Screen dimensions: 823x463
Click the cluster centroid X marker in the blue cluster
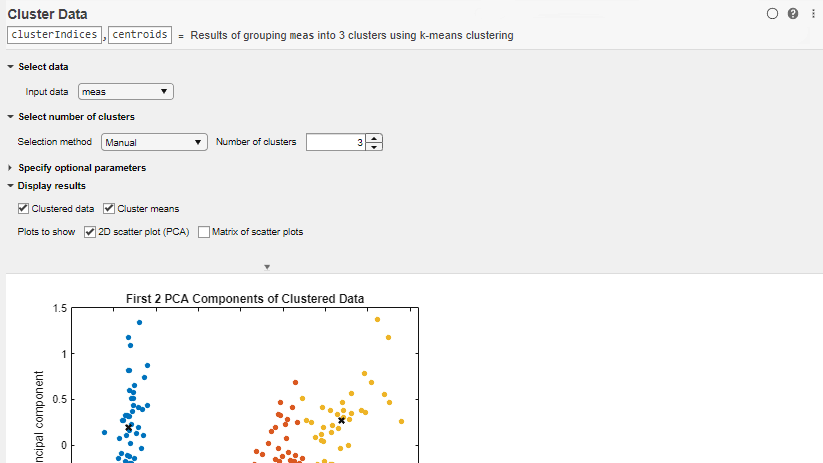click(129, 427)
